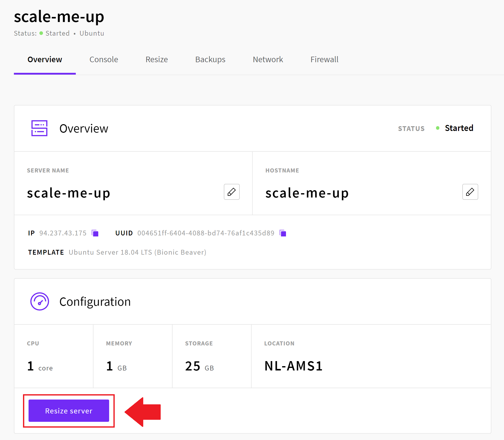Click the server name value scale-me-up

(x=69, y=193)
